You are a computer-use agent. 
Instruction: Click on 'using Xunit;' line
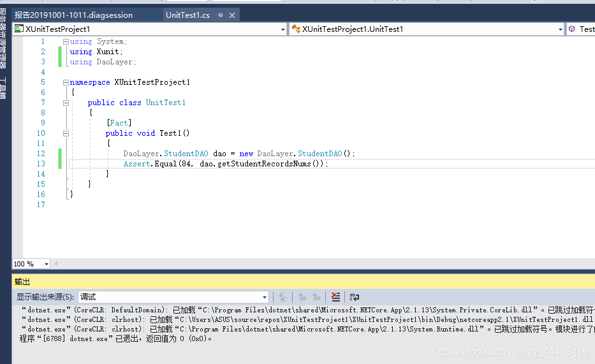pos(96,52)
